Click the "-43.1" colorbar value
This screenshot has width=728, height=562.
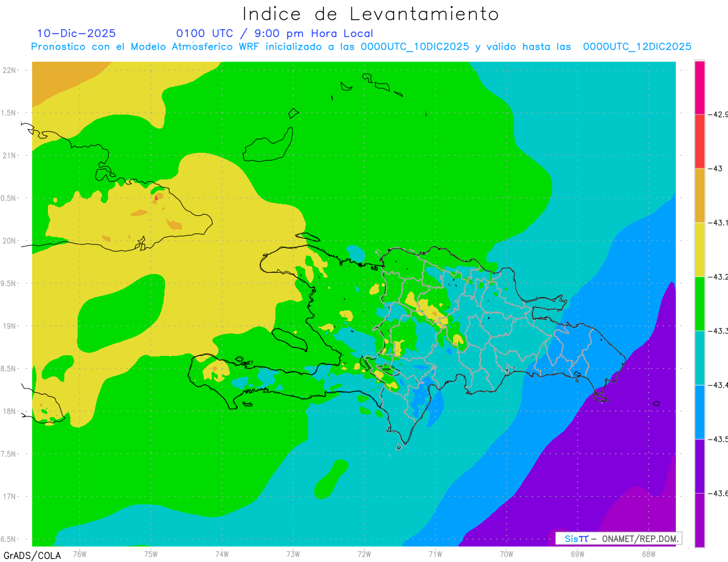pyautogui.click(x=718, y=222)
